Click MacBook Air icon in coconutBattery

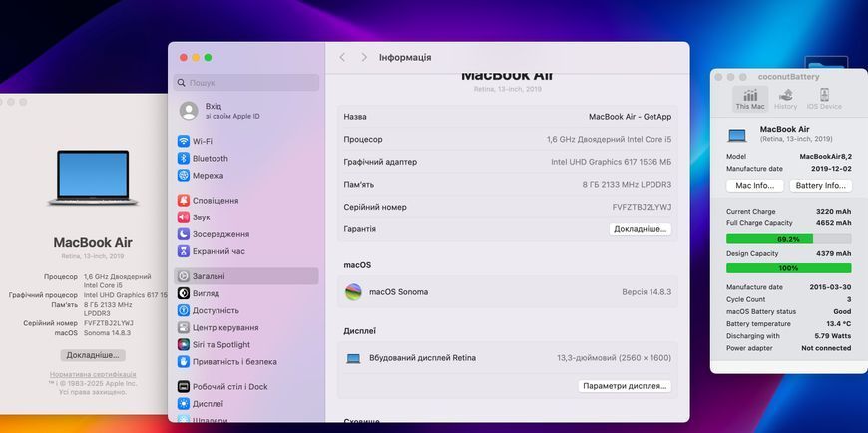(737, 135)
